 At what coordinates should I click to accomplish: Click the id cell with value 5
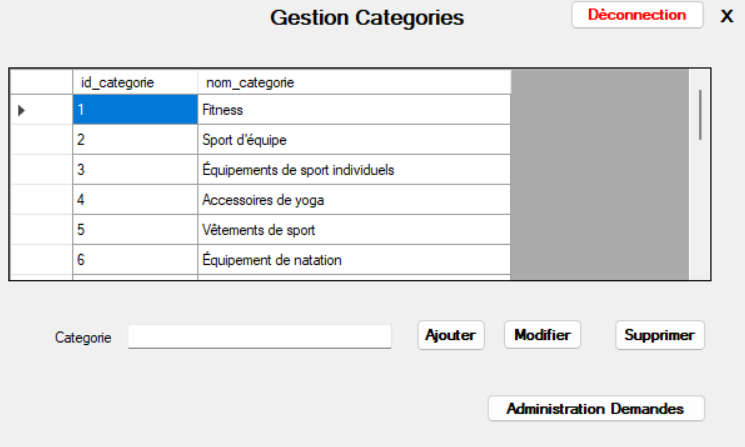click(135, 230)
